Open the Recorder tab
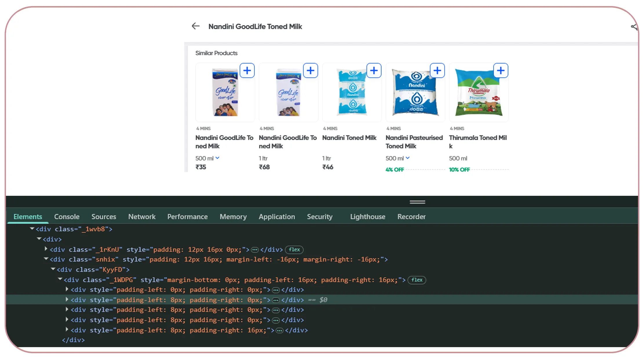644x359 pixels. coord(411,217)
